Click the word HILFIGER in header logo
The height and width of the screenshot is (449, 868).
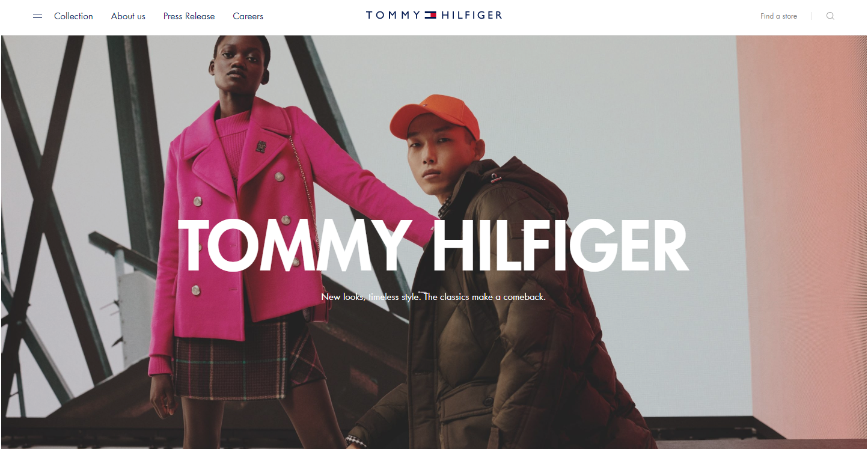tap(471, 16)
